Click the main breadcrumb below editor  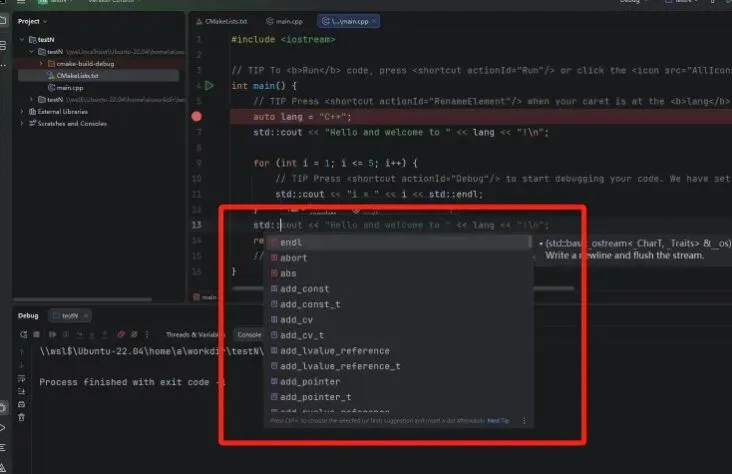[205, 297]
